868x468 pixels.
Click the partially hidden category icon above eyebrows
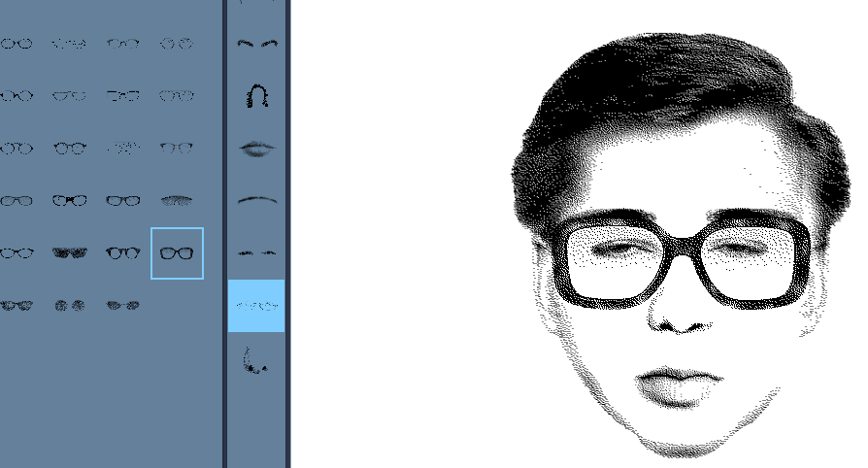[x=257, y=4]
